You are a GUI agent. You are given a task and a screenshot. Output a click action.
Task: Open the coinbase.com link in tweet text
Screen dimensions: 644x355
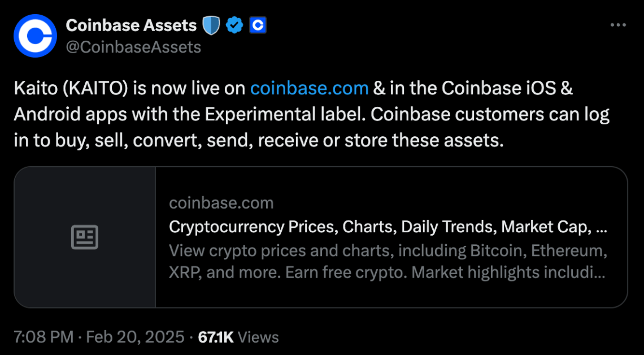[x=309, y=88]
